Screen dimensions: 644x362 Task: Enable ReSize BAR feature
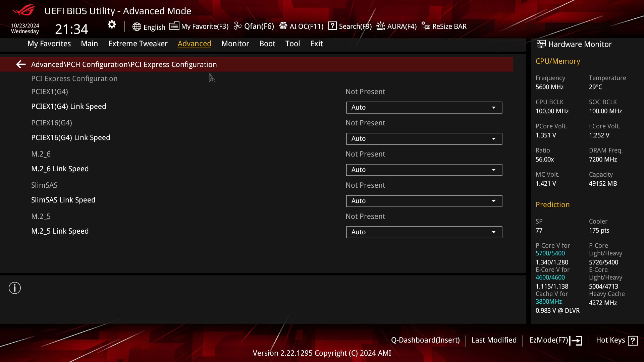(444, 26)
